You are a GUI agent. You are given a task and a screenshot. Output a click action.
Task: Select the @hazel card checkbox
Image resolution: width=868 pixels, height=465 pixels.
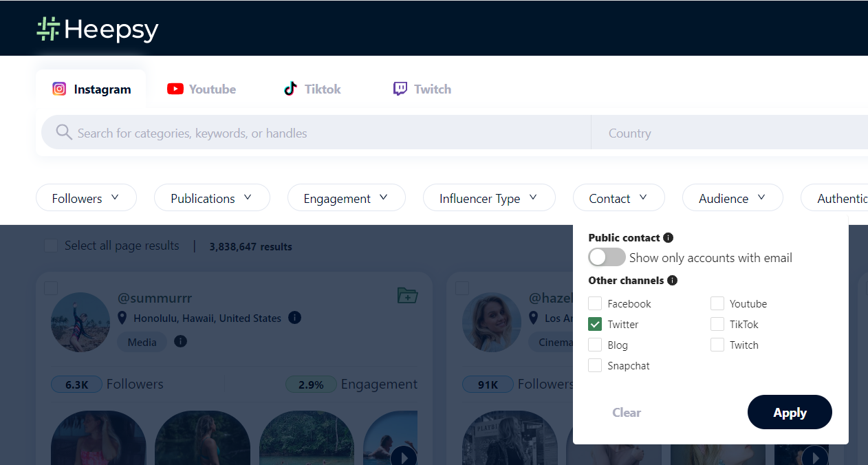pos(462,288)
